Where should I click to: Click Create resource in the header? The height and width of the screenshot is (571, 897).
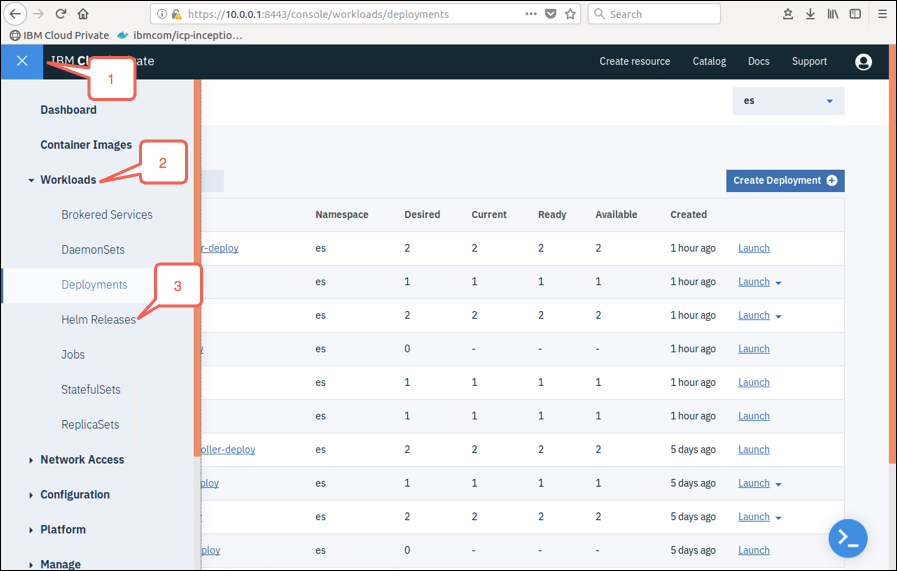(634, 61)
